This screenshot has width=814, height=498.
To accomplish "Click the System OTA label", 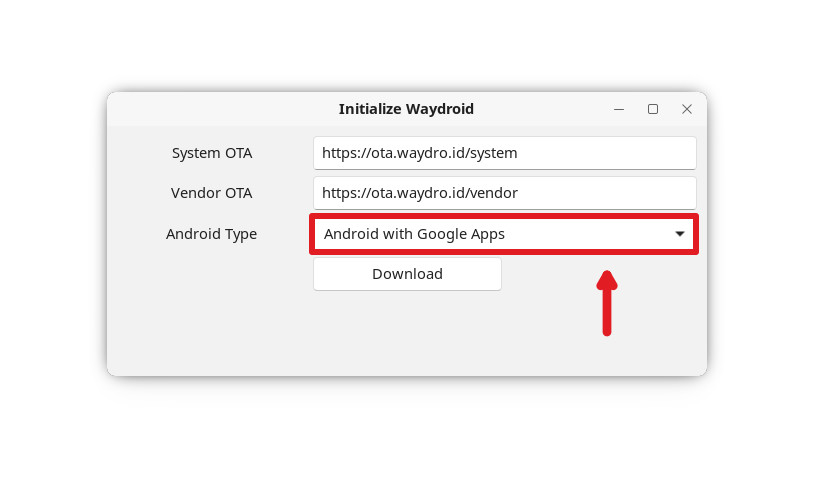I will [x=212, y=153].
